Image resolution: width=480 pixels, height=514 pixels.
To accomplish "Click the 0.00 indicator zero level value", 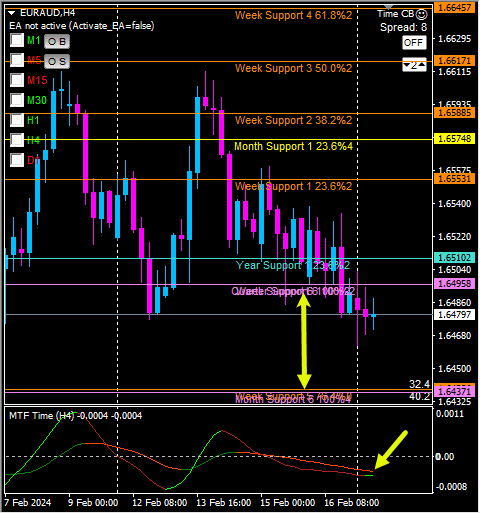I will point(445,457).
